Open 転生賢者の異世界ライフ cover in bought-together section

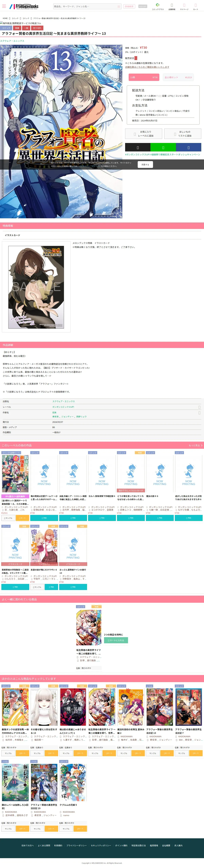pyautogui.click(x=89, y=628)
